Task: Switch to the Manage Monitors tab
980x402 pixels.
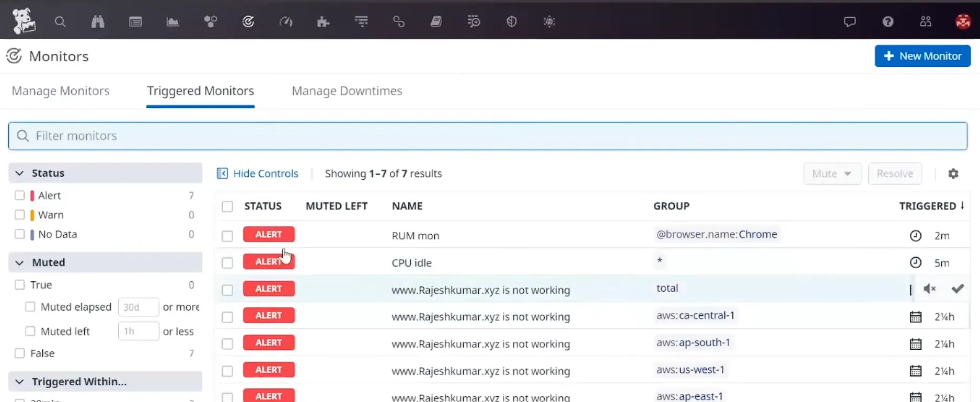Action: pos(61,91)
